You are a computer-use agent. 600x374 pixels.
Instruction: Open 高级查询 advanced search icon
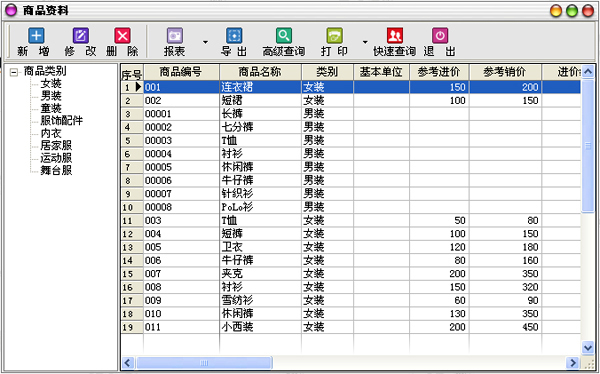(x=284, y=36)
